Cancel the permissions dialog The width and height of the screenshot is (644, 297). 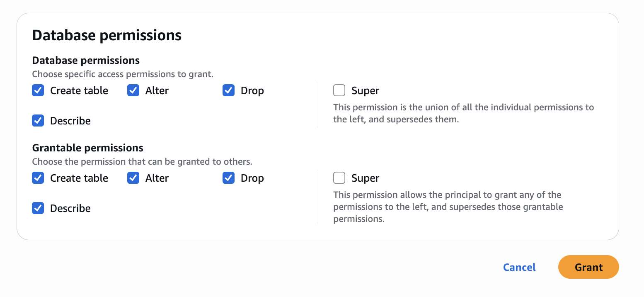pyautogui.click(x=519, y=267)
